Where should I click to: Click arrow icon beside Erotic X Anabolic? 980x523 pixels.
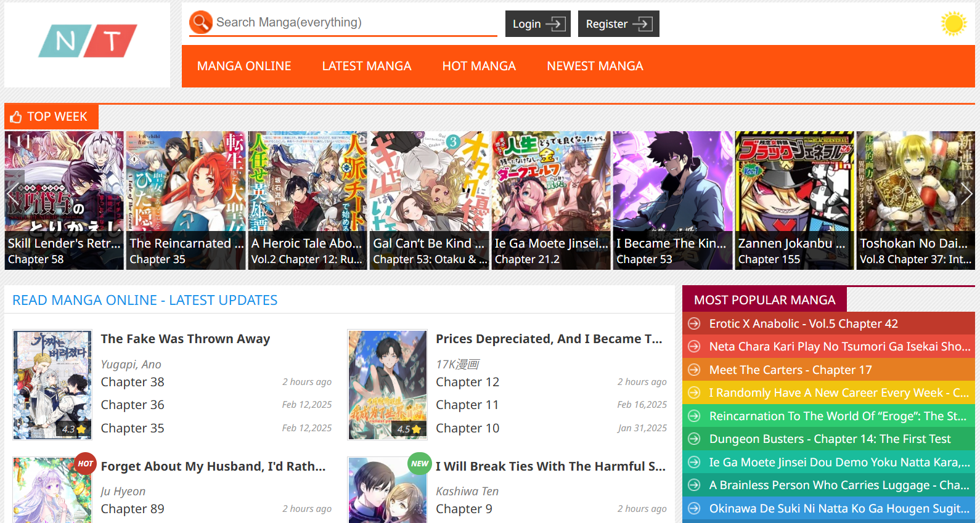694,323
